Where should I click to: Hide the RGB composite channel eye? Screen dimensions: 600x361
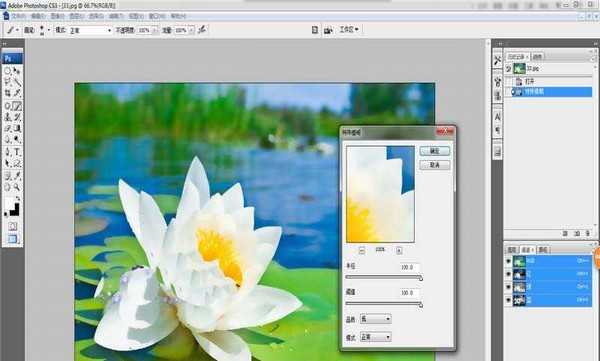tap(508, 261)
